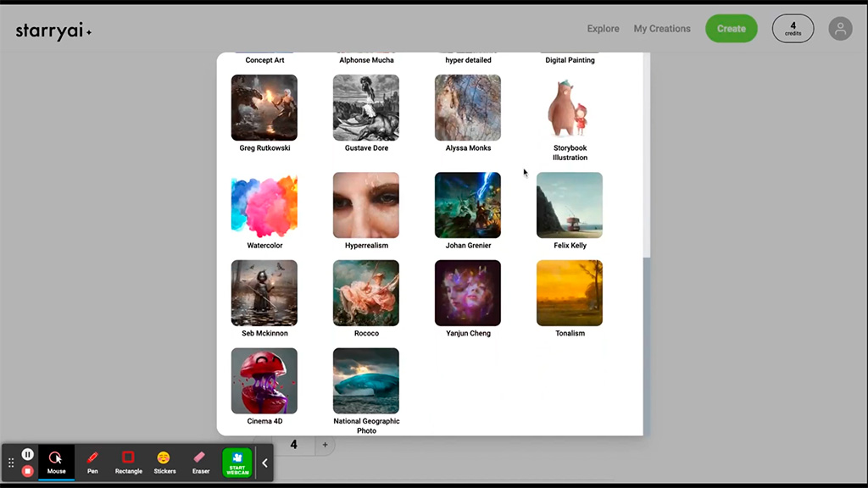
Task: Choose the Watercolor style thumbnail
Action: click(264, 205)
